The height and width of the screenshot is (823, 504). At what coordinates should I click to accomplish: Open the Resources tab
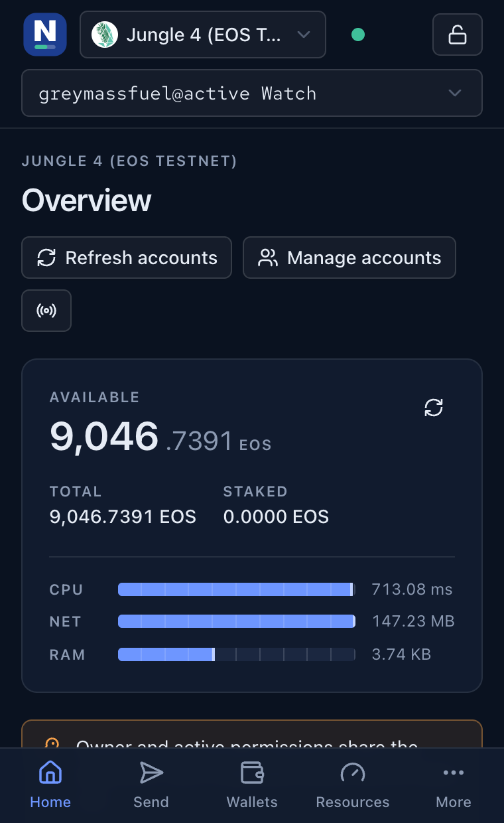[353, 786]
